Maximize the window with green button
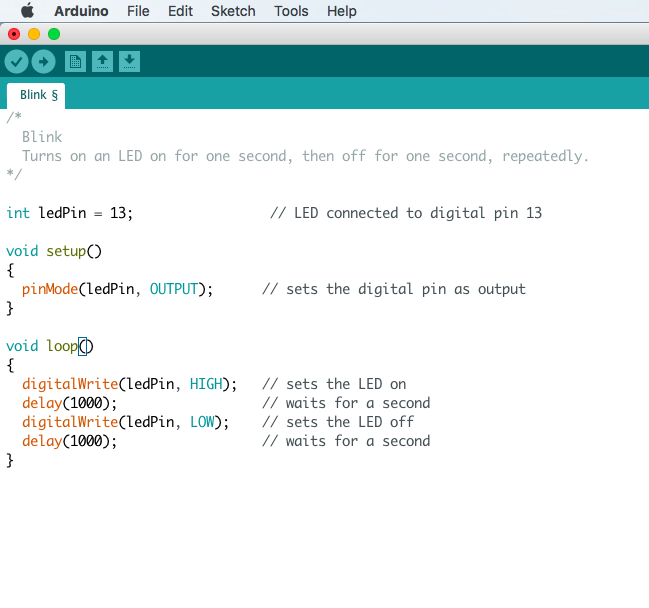The height and width of the screenshot is (608, 649). [54, 34]
